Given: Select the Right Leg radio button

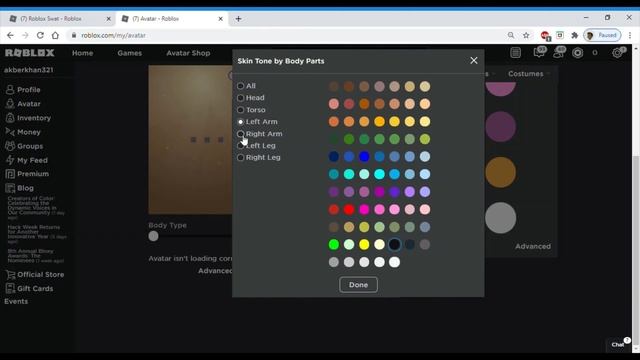Looking at the screenshot, I should click(240, 158).
